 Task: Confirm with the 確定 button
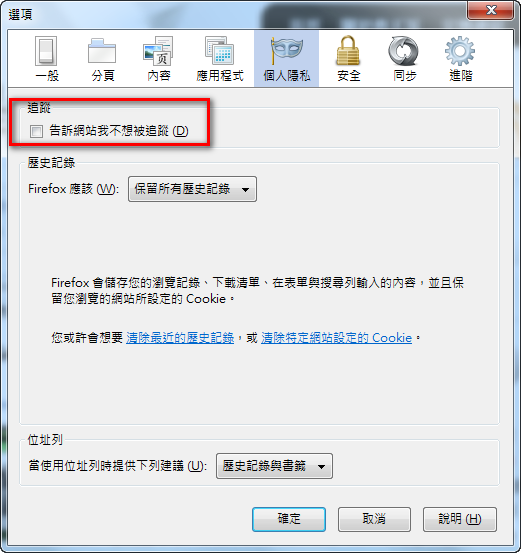tap(289, 519)
